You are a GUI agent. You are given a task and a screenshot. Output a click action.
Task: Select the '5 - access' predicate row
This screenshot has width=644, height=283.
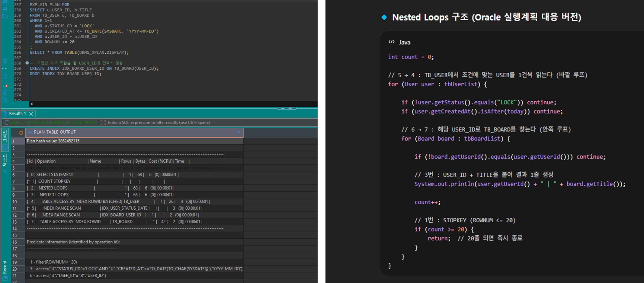[x=134, y=269]
